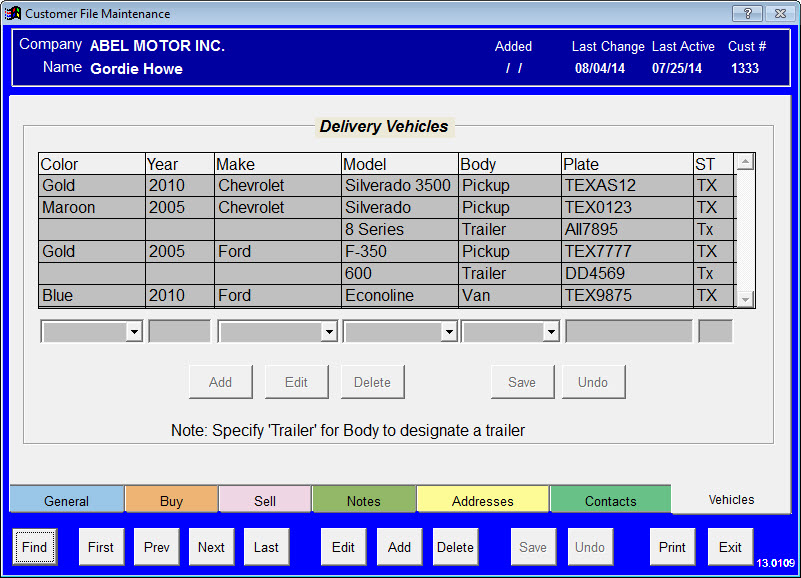Click the 'TEX7777' plate cell
Viewport: 801px width, 578px height.
tap(627, 251)
